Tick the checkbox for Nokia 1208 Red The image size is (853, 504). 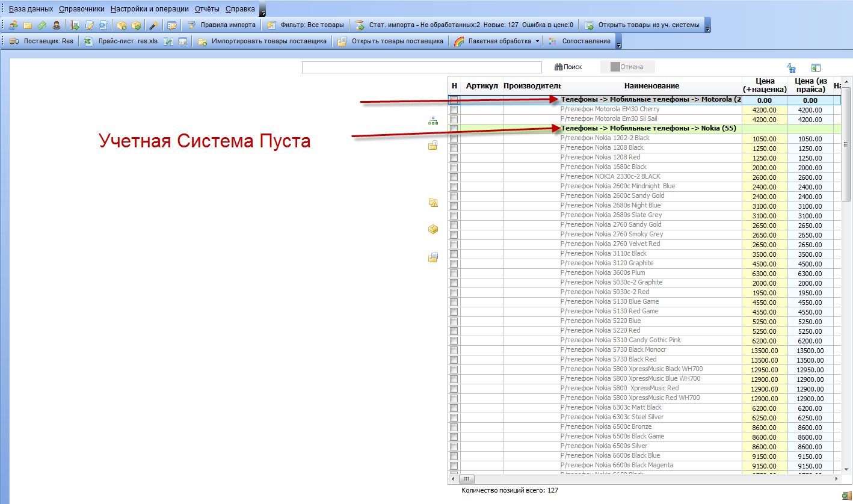[454, 158]
